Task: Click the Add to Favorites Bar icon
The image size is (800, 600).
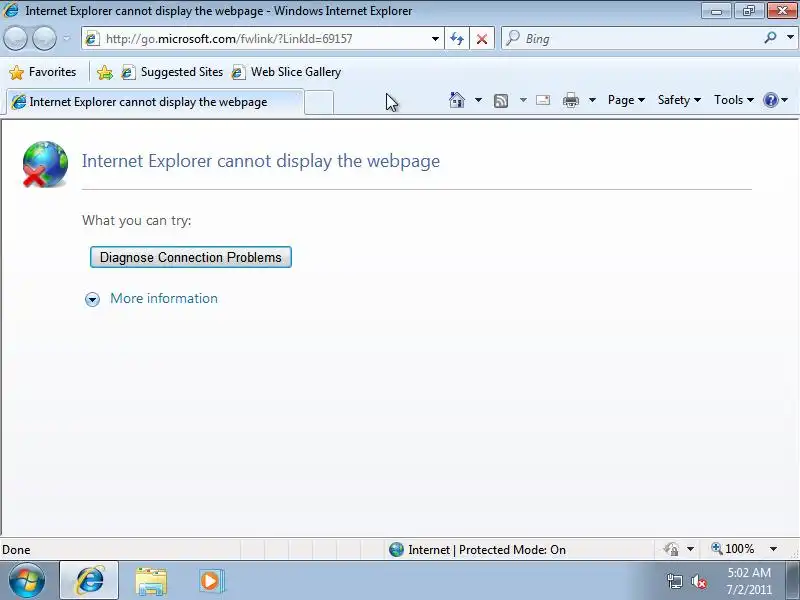Action: pos(105,72)
